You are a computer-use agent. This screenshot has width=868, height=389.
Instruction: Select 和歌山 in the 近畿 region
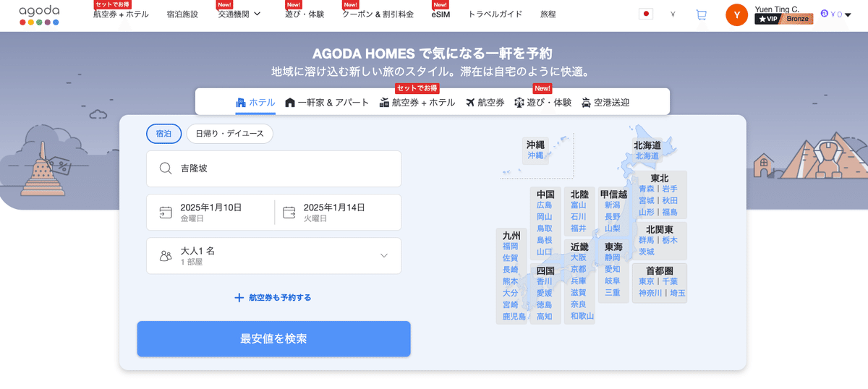point(582,316)
